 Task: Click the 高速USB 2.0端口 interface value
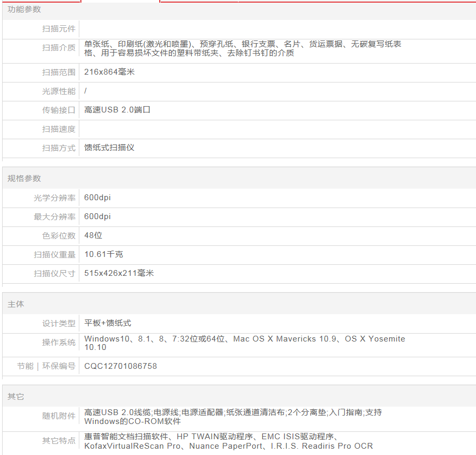point(118,110)
